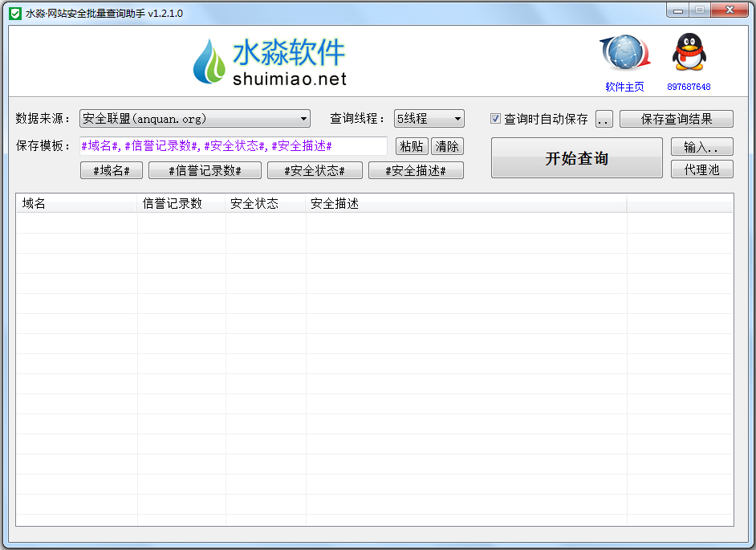Insert the #信誉记录数# template tag
This screenshot has width=756, height=550.
[205, 170]
